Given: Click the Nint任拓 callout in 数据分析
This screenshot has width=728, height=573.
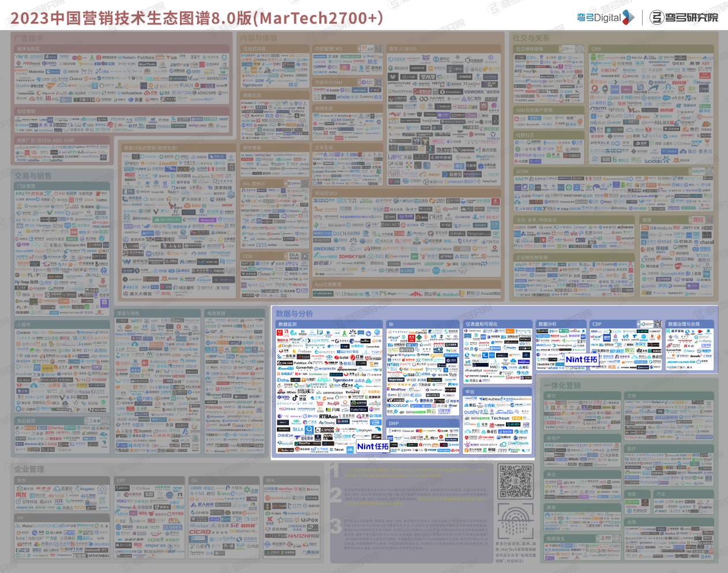Looking at the screenshot, I should point(581,359).
